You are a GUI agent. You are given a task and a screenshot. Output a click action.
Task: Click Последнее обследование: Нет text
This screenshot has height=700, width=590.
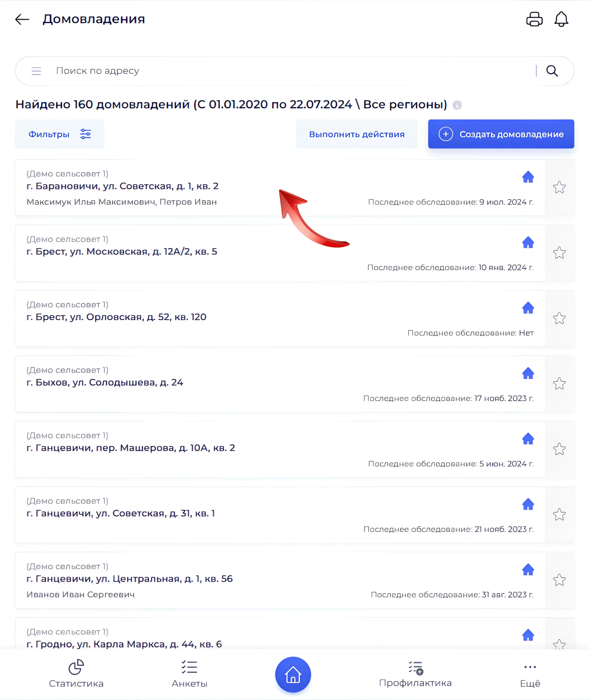click(471, 333)
